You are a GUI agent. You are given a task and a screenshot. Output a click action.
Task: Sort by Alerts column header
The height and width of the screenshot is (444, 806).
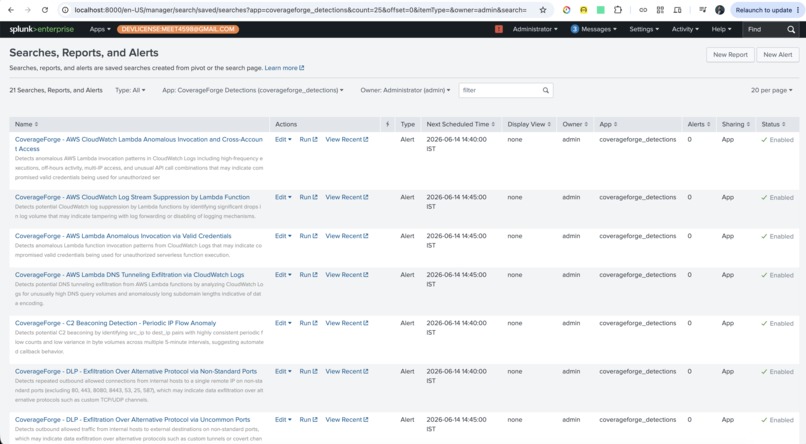[x=699, y=124]
